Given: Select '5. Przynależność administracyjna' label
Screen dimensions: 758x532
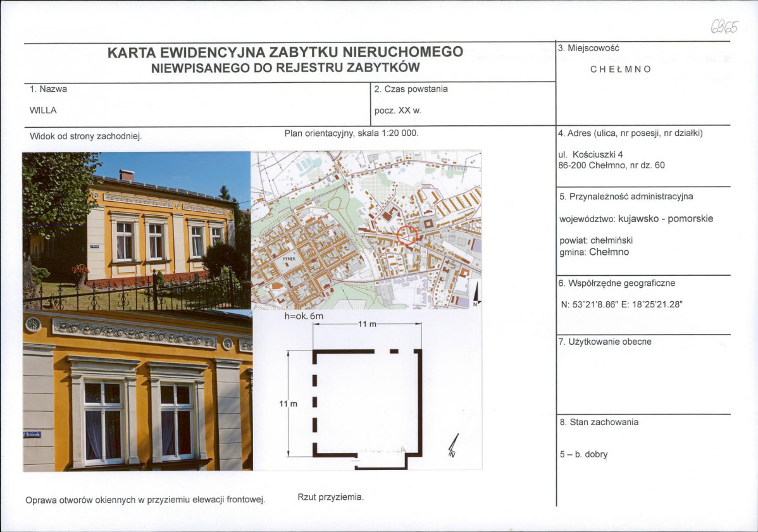Looking at the screenshot, I should [x=626, y=197].
